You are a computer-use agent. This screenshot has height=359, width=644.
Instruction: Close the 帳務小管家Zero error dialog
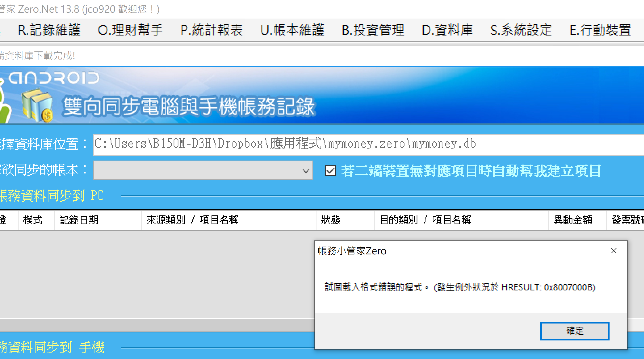tap(614, 251)
